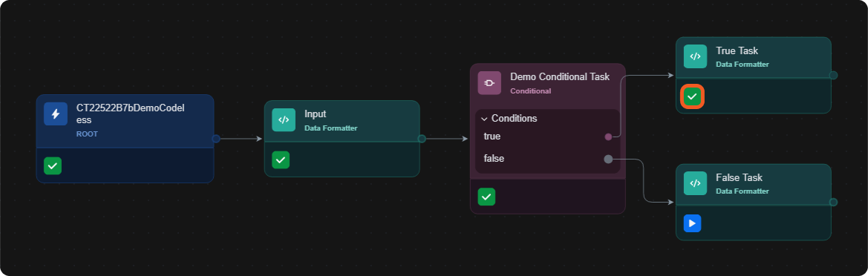Click the ROOT node output connector
The image size is (868, 276).
tap(216, 139)
